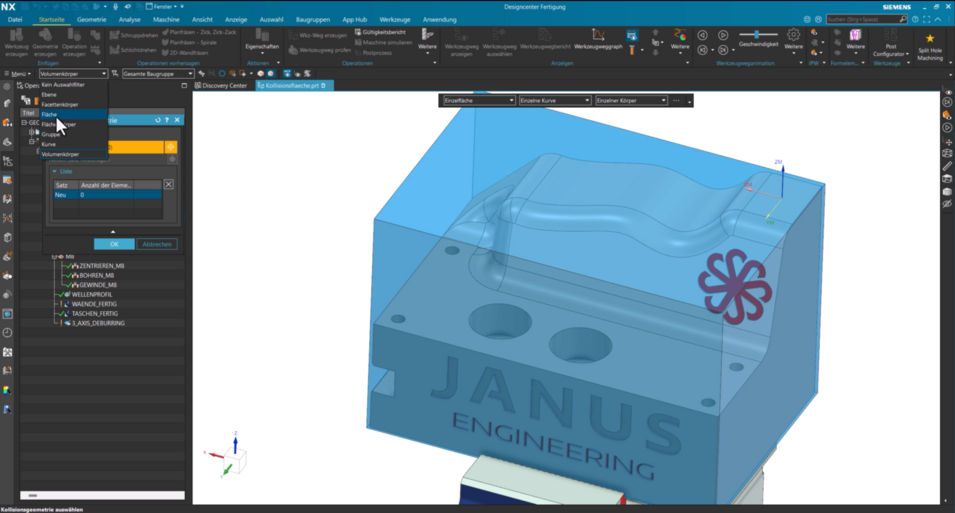Open the Volumenkörper selection filter dropdown
The width and height of the screenshot is (955, 513).
73,74
